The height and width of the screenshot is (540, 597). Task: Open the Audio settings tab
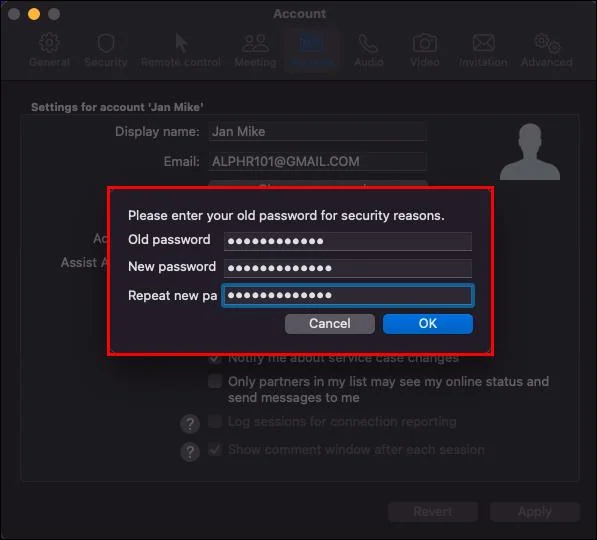[x=368, y=50]
